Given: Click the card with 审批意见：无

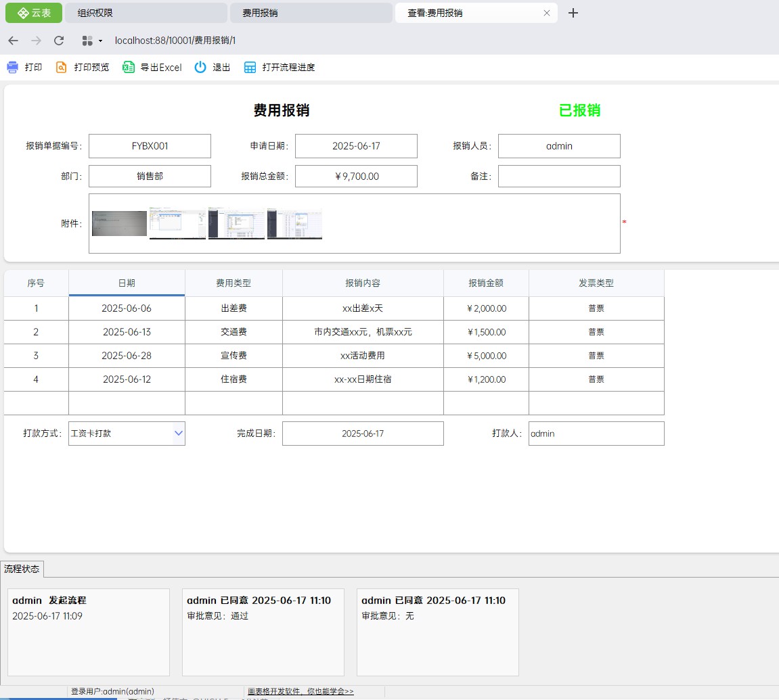Looking at the screenshot, I should pos(438,632).
